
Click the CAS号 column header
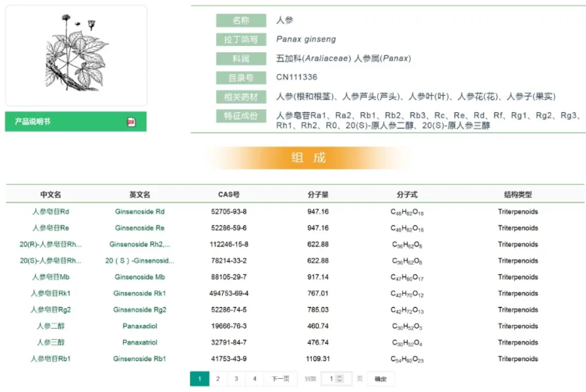(x=228, y=194)
